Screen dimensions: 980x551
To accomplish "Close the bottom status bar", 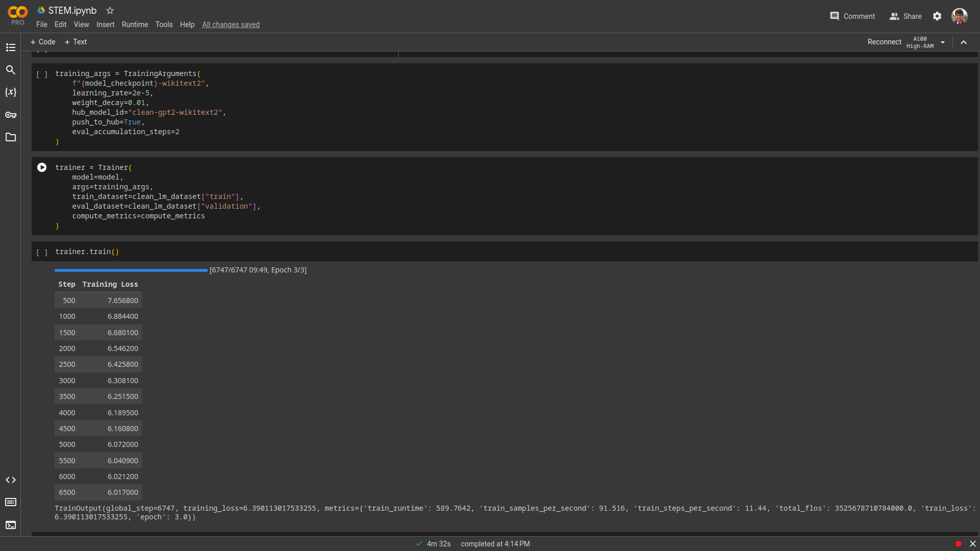I will pyautogui.click(x=973, y=544).
